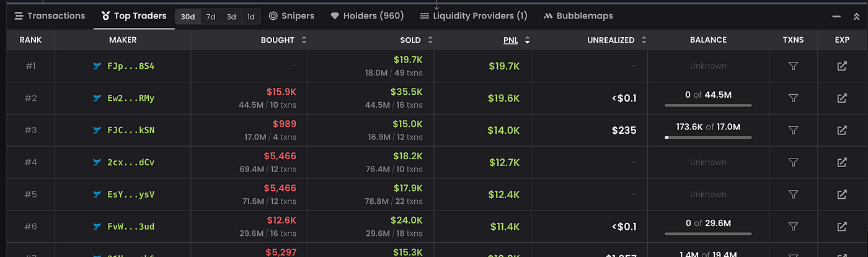
Task: Open explorer link for Ew2...RMy row
Action: 842,98
